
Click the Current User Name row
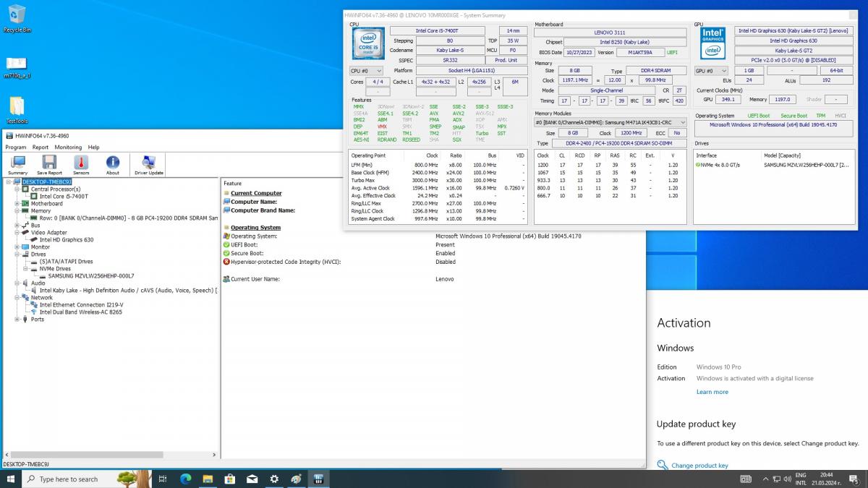coord(433,279)
